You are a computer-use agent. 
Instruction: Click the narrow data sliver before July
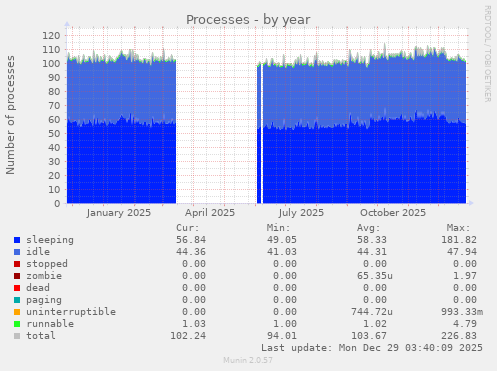point(259,133)
